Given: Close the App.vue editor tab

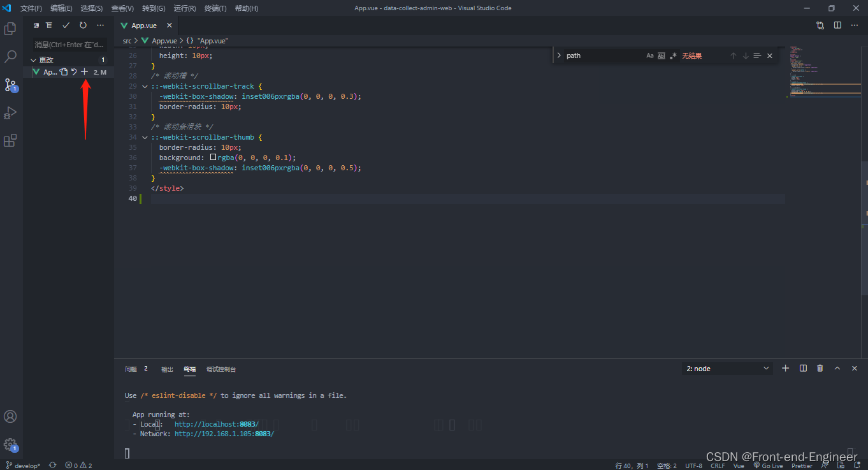Looking at the screenshot, I should (170, 26).
